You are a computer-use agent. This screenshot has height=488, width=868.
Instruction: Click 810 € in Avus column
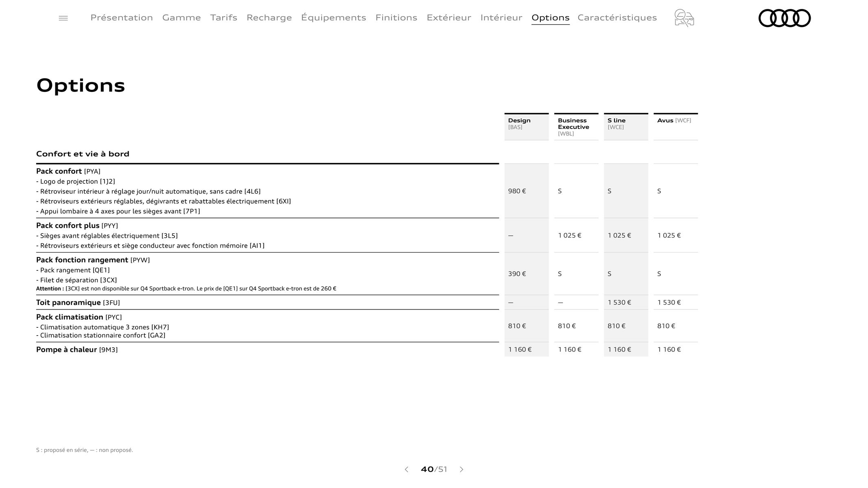(676, 326)
